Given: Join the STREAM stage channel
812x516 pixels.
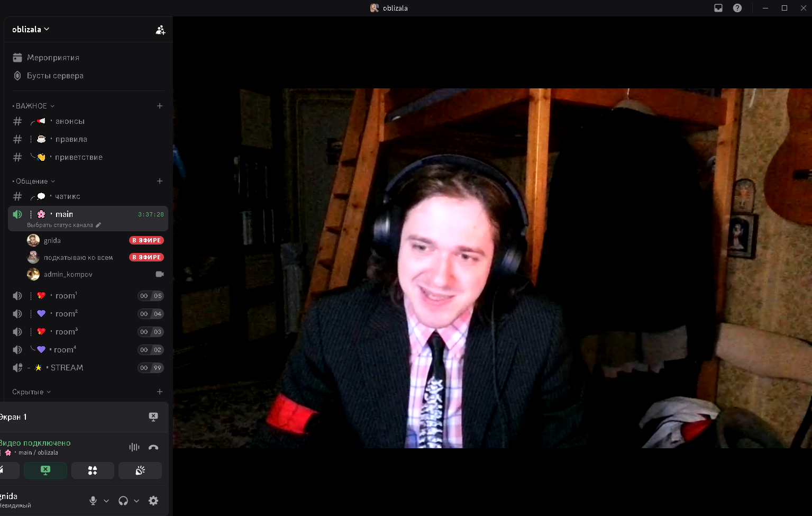Looking at the screenshot, I should pyautogui.click(x=88, y=368).
